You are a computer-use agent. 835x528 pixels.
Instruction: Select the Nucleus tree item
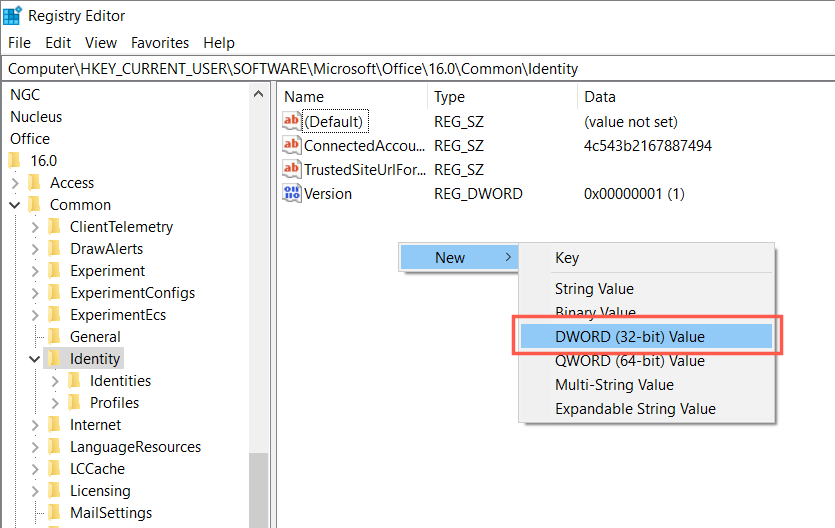pyautogui.click(x=36, y=117)
